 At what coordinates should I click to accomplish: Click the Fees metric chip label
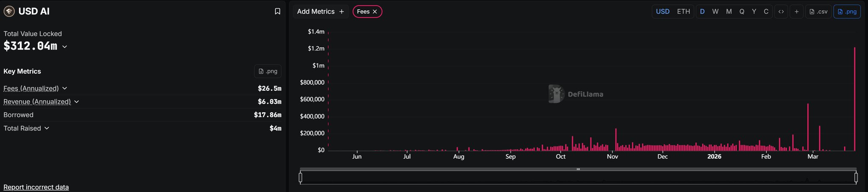coord(363,12)
